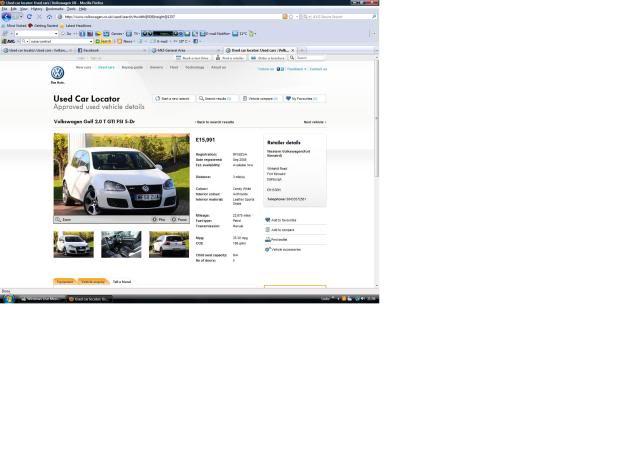Screen dimensions: 640x474
Task: Click the Firefox taskbar button Used car locator
Action: point(89,299)
